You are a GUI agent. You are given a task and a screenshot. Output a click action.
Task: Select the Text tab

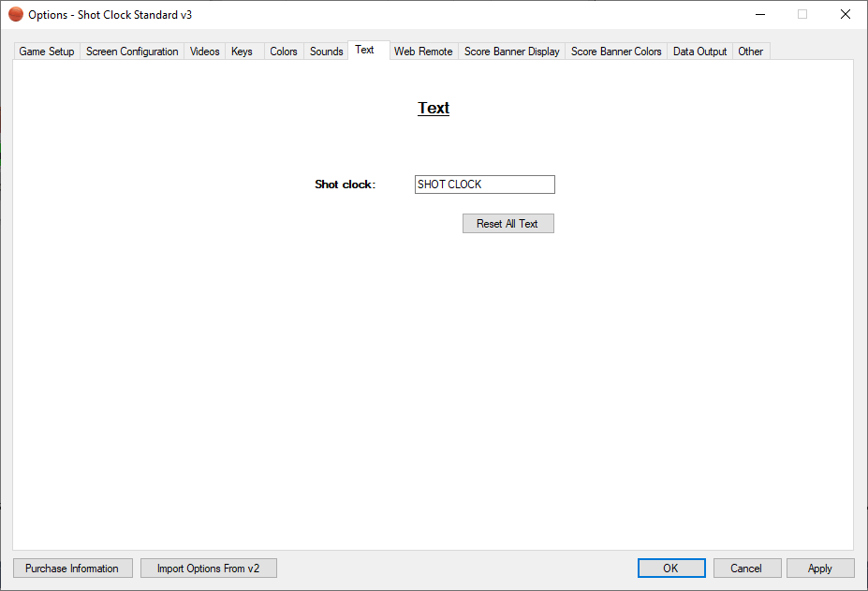[x=364, y=50]
